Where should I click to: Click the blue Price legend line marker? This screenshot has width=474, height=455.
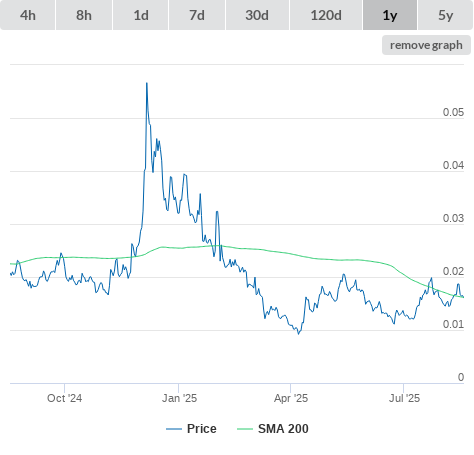(174, 429)
